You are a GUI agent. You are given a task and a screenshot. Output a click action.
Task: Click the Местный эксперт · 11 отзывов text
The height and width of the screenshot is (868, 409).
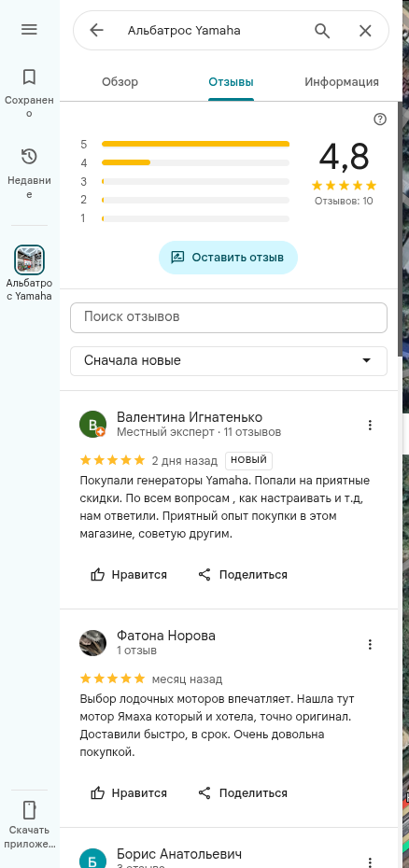(199, 432)
